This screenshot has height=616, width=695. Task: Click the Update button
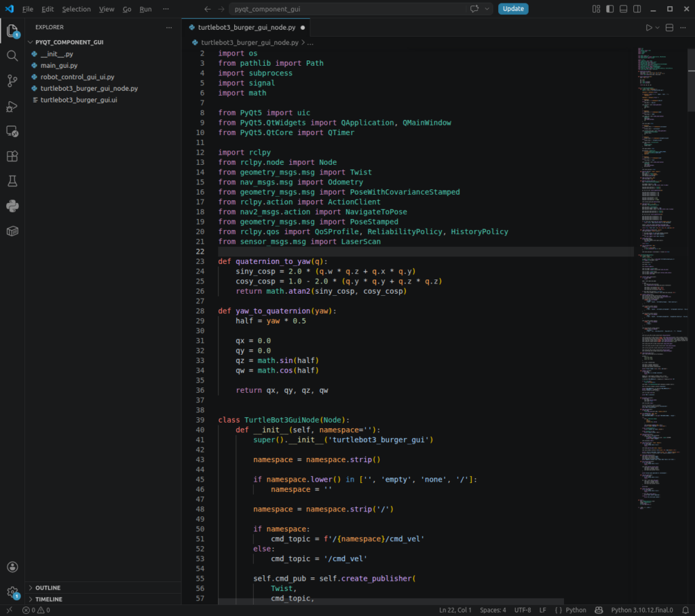[x=513, y=9]
